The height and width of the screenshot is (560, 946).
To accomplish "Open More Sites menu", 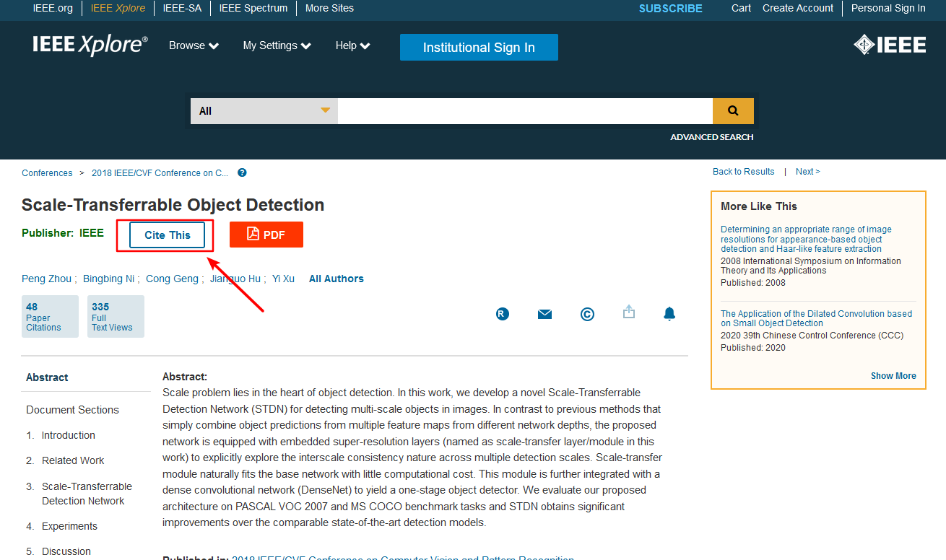I will (329, 8).
